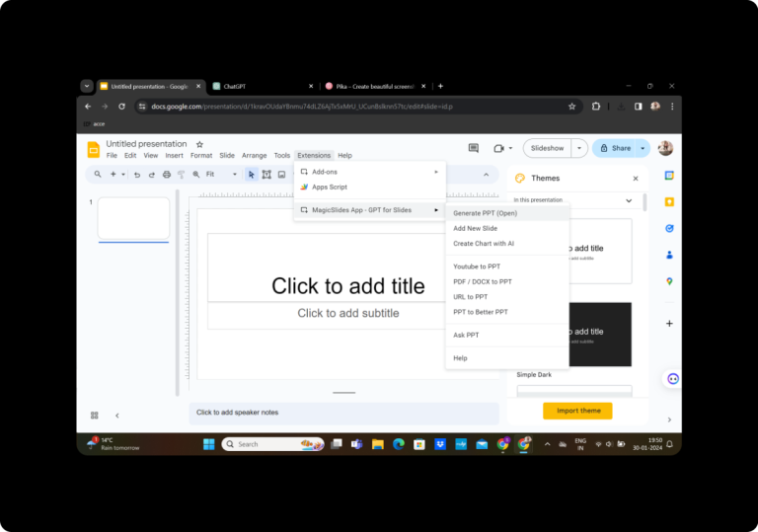
Task: Expand the In this presentation section
Action: click(x=629, y=200)
